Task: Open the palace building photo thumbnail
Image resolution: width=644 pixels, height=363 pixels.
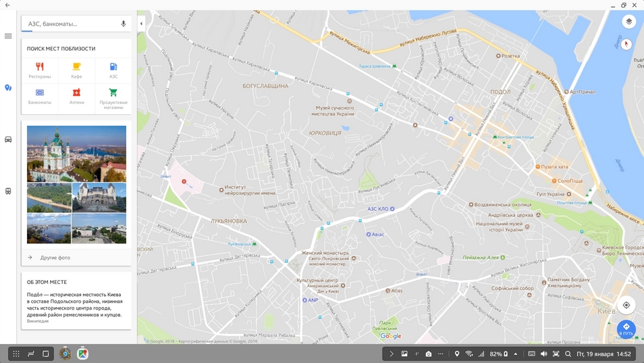Action: pyautogui.click(x=99, y=198)
